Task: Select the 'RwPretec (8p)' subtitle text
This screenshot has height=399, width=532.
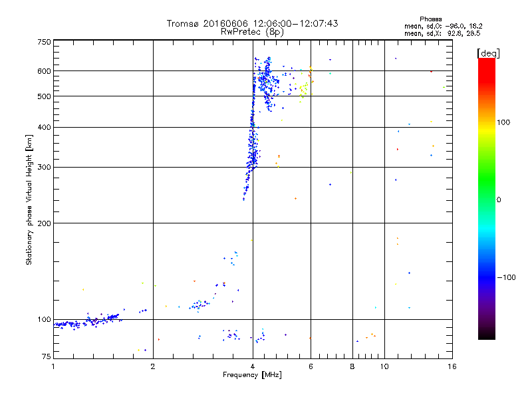Action: 252,32
